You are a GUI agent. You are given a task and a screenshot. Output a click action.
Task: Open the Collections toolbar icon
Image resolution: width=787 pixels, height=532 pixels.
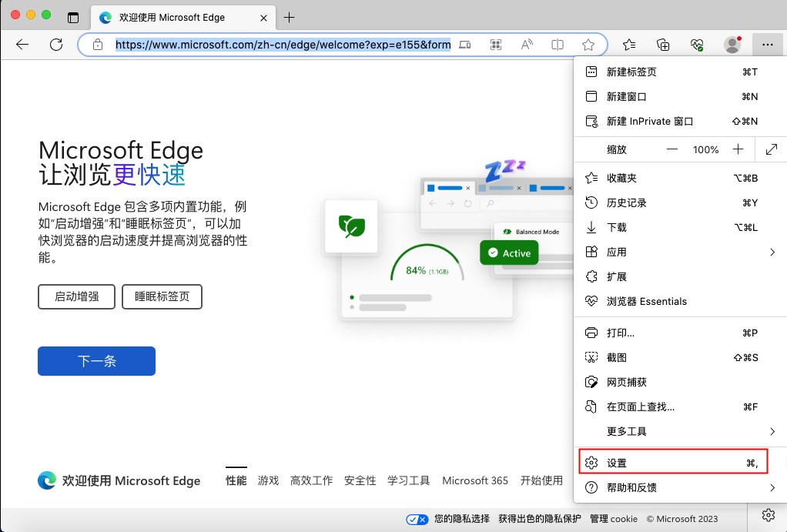[x=663, y=45]
